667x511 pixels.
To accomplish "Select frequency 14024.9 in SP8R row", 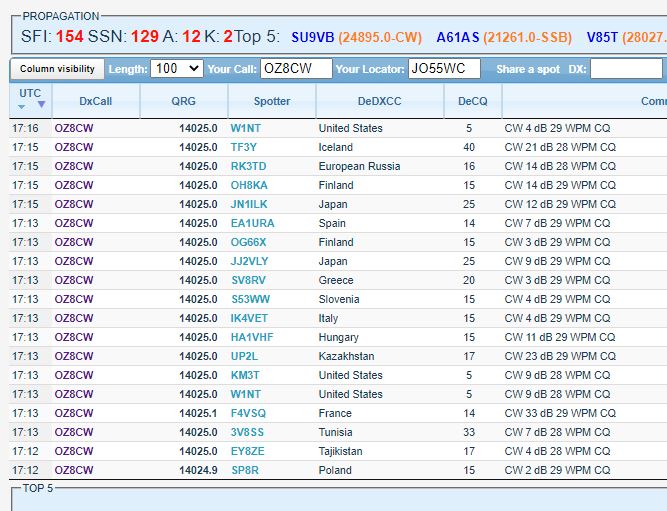I will click(198, 470).
